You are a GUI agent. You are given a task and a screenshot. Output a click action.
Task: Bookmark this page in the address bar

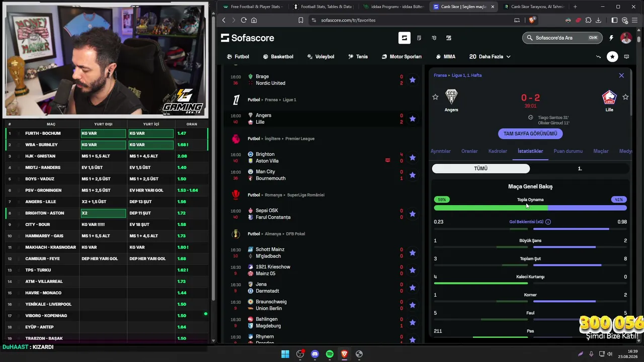click(x=301, y=20)
